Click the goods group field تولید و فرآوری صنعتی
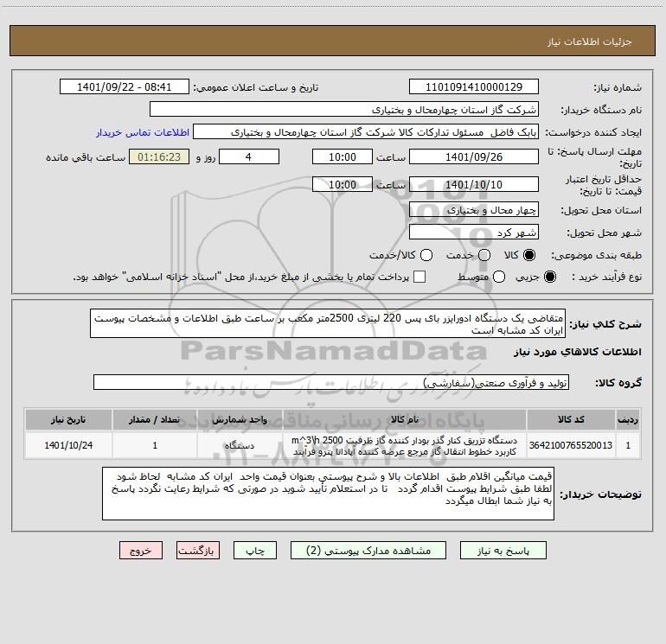 [331, 382]
